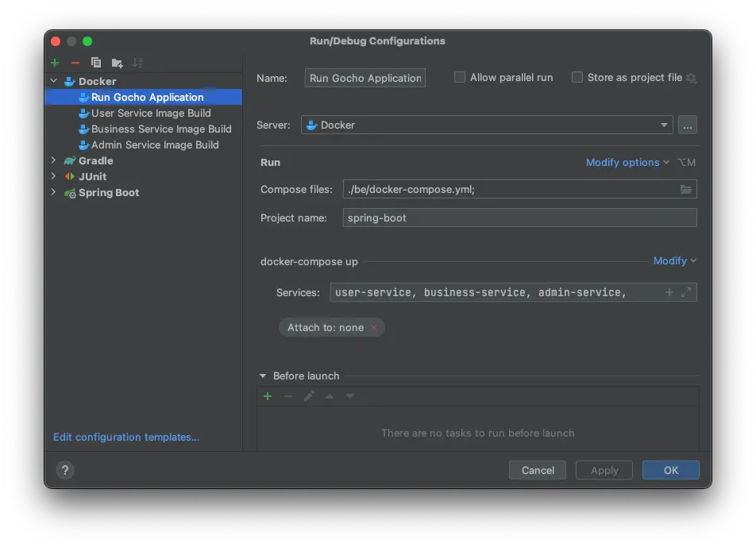Collapse the Docker tree node
Image resolution: width=756 pixels, height=547 pixels.
coord(54,81)
